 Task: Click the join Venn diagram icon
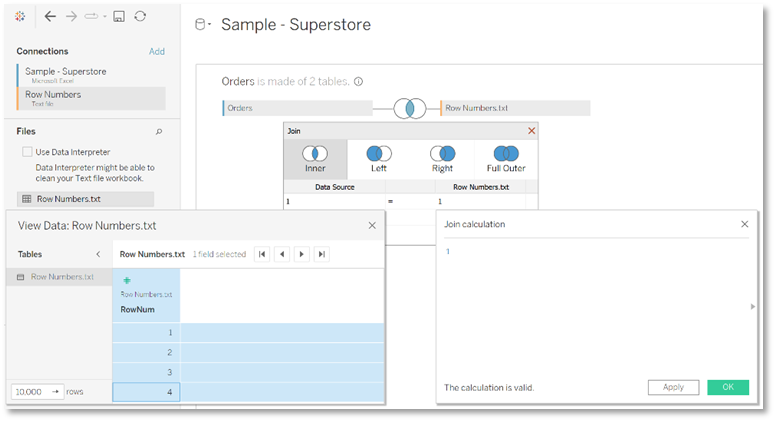point(410,108)
